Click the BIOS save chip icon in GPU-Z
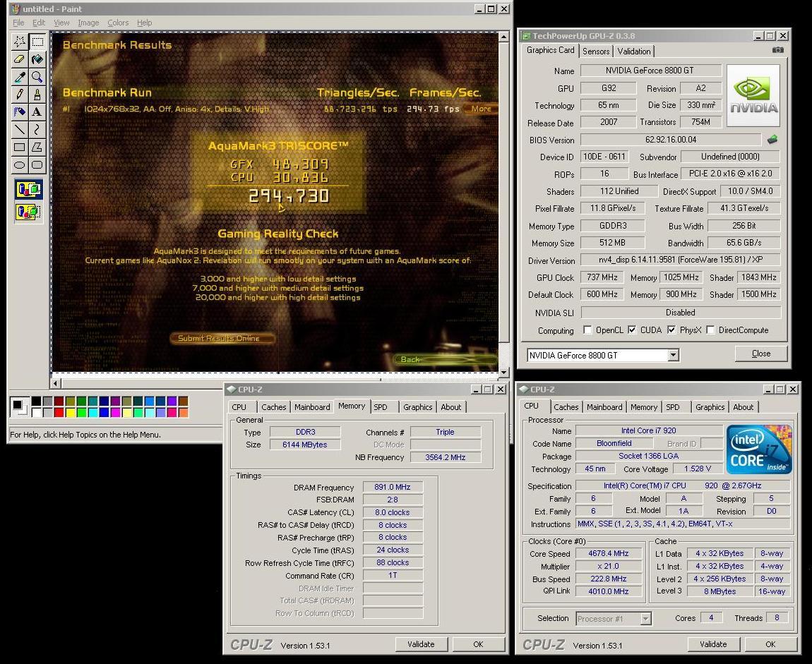The width and height of the screenshot is (812, 664). tap(772, 139)
